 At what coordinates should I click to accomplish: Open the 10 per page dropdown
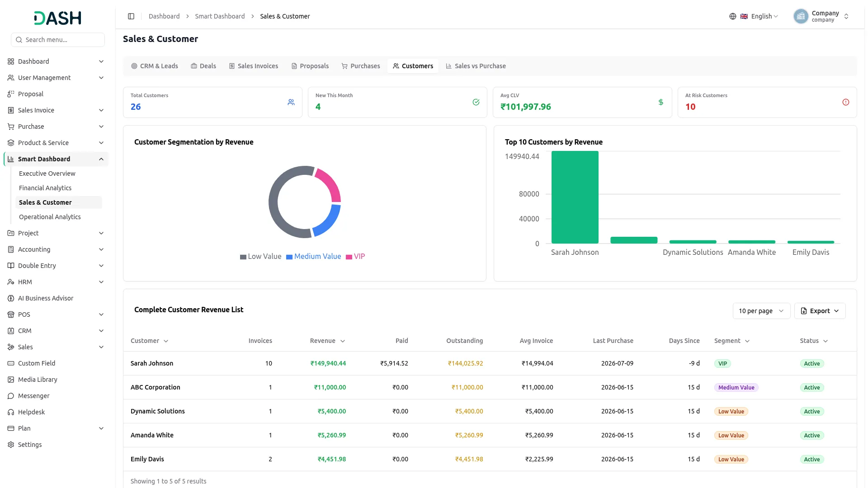(x=761, y=311)
